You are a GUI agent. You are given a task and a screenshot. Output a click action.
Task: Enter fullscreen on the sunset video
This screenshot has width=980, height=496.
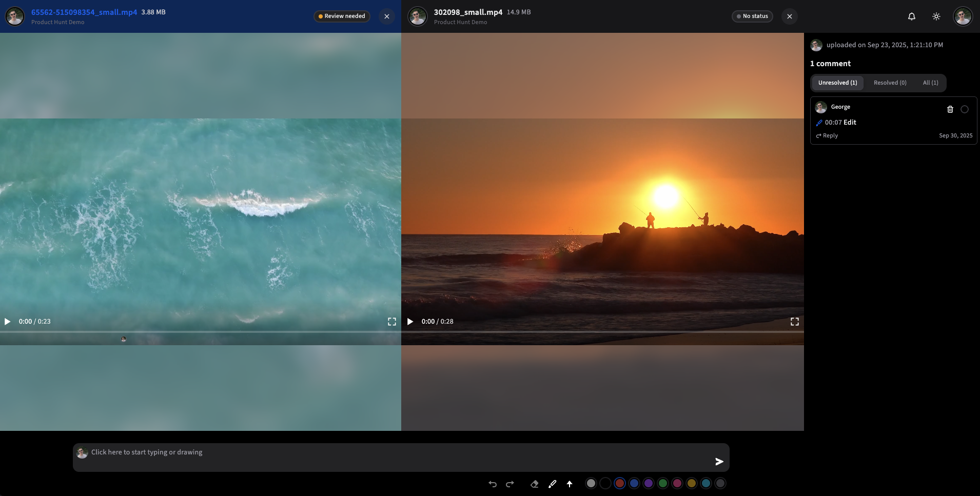pos(794,322)
